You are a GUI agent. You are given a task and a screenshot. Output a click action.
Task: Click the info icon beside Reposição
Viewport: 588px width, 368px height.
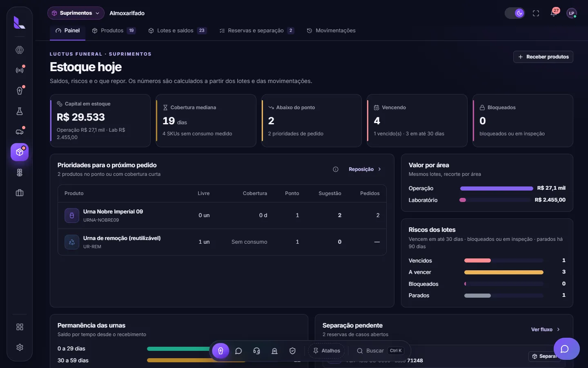336,169
